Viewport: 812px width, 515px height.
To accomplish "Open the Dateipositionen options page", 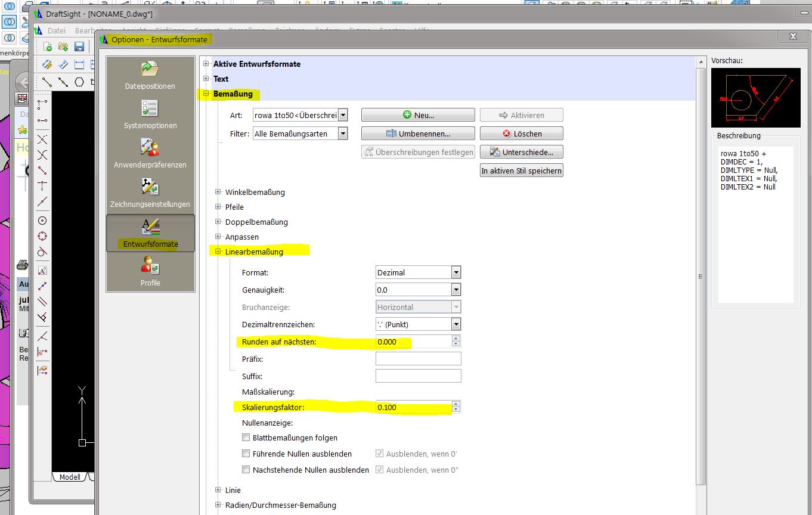I will coord(150,76).
